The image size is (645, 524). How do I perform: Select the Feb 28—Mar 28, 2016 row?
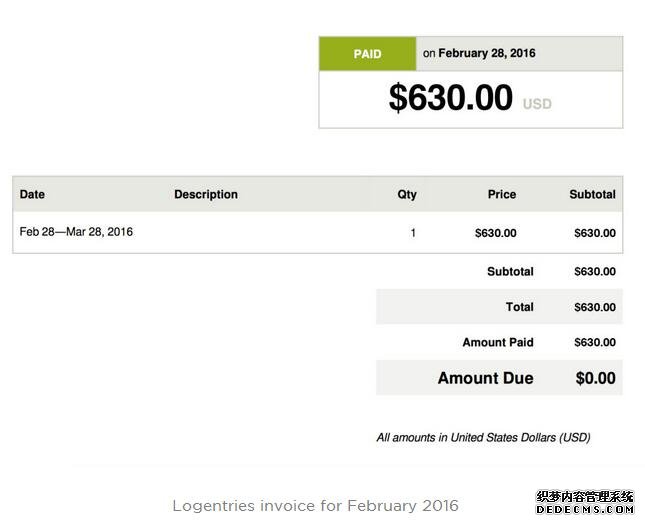tap(318, 232)
